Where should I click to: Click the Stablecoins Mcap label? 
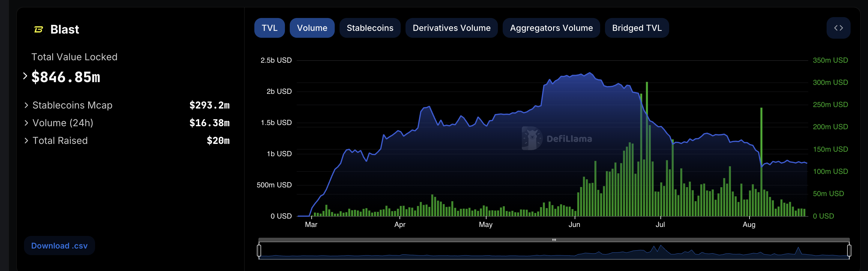73,105
